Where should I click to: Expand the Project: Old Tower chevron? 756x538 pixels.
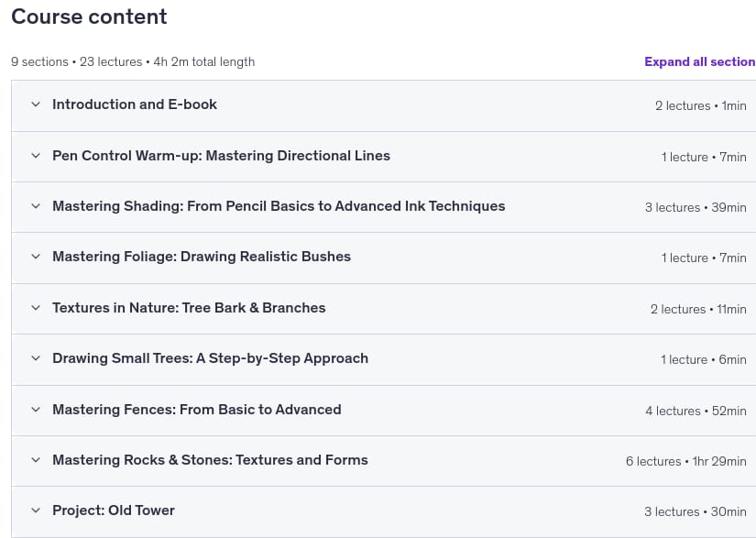click(x=36, y=510)
